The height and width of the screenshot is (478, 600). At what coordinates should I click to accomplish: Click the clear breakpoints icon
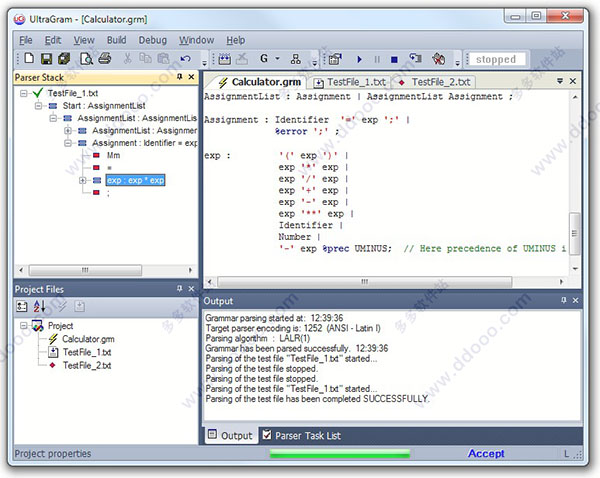439,59
